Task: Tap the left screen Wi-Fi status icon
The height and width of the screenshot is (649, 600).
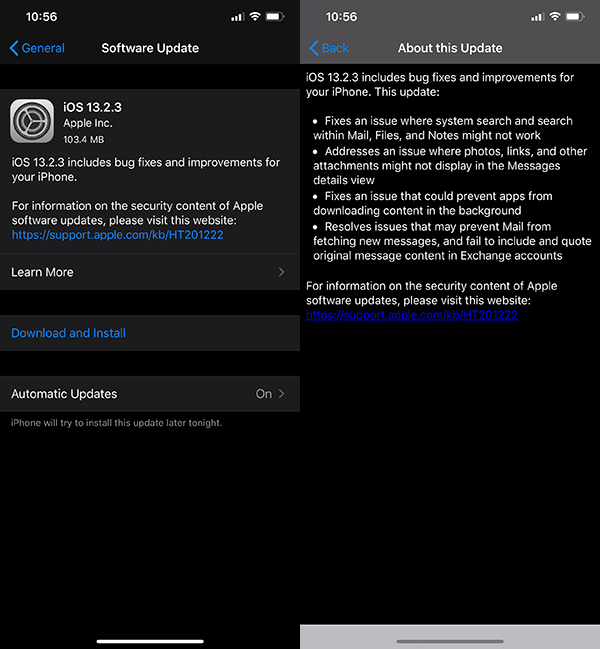Action: click(255, 17)
